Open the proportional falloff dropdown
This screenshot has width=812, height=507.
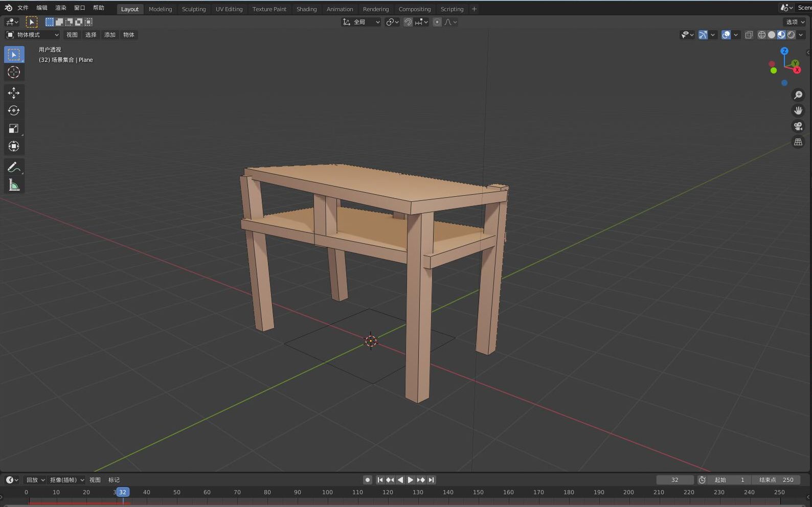point(450,22)
